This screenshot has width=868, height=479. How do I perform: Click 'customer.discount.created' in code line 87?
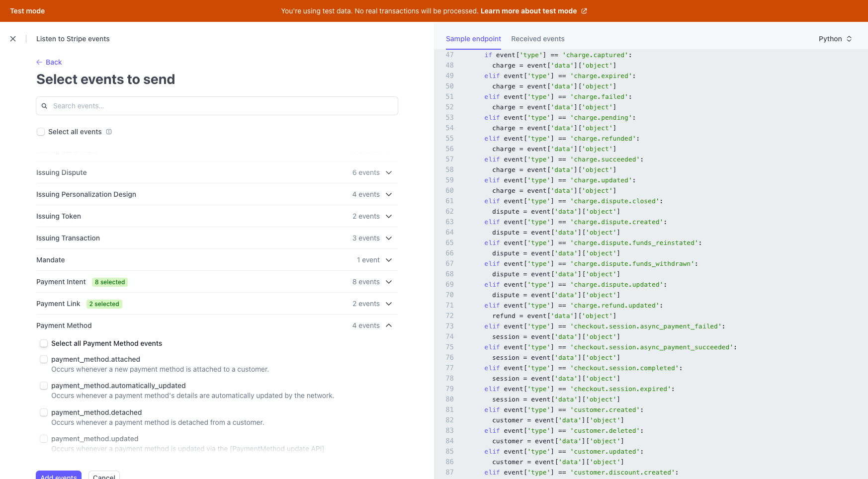pyautogui.click(x=622, y=473)
